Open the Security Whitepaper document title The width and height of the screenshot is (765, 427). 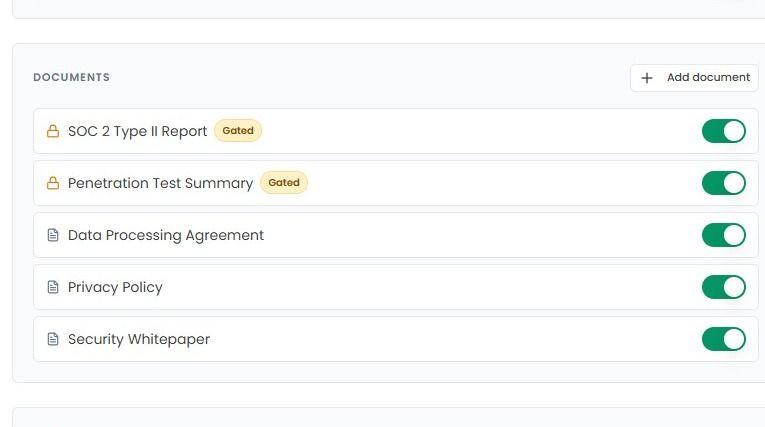[x=139, y=339]
